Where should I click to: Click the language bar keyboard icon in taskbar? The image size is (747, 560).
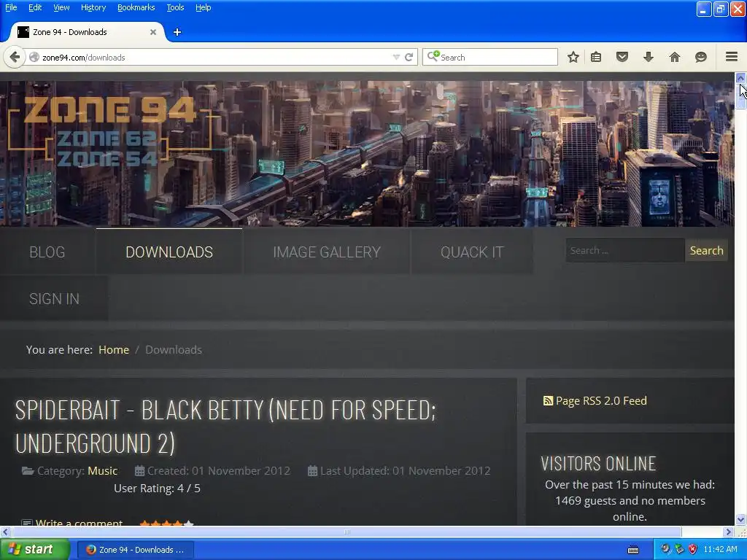pyautogui.click(x=633, y=550)
